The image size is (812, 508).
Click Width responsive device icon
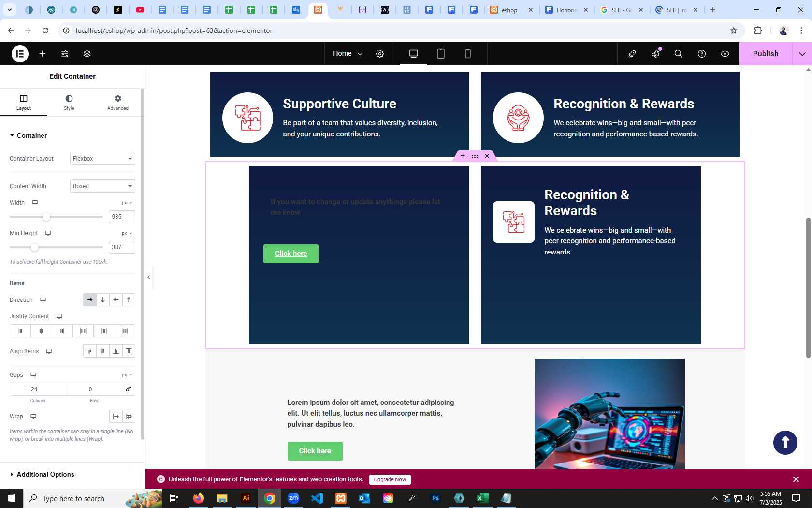[x=35, y=203]
